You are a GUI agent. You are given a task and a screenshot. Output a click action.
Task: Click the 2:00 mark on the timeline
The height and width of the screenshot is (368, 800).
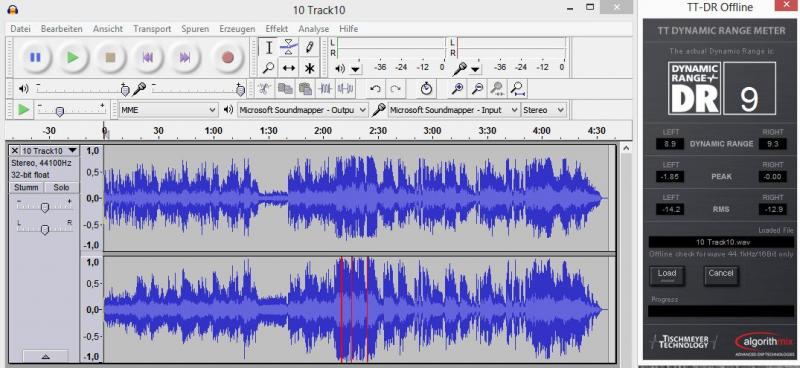(322, 131)
